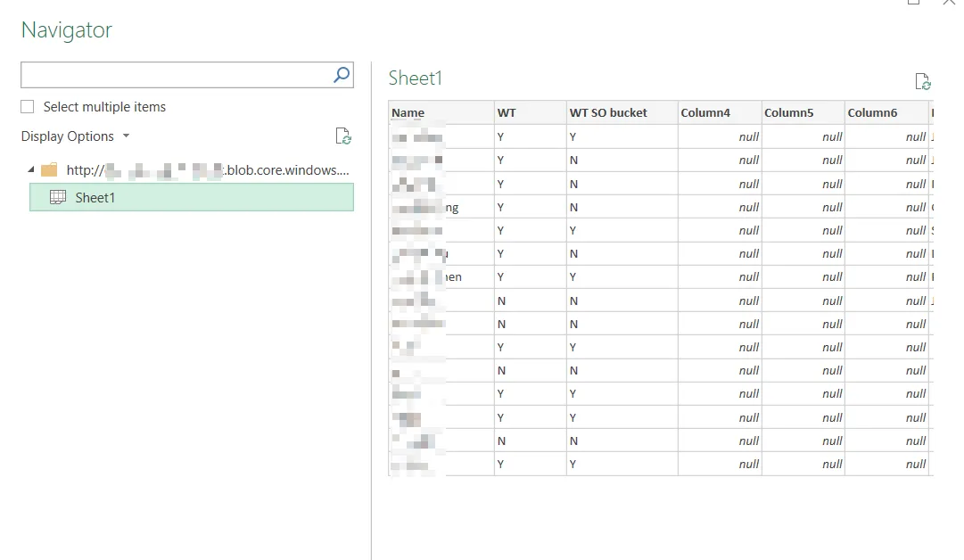Open the Display Options dropdown
The width and height of the screenshot is (964, 560).
point(75,136)
